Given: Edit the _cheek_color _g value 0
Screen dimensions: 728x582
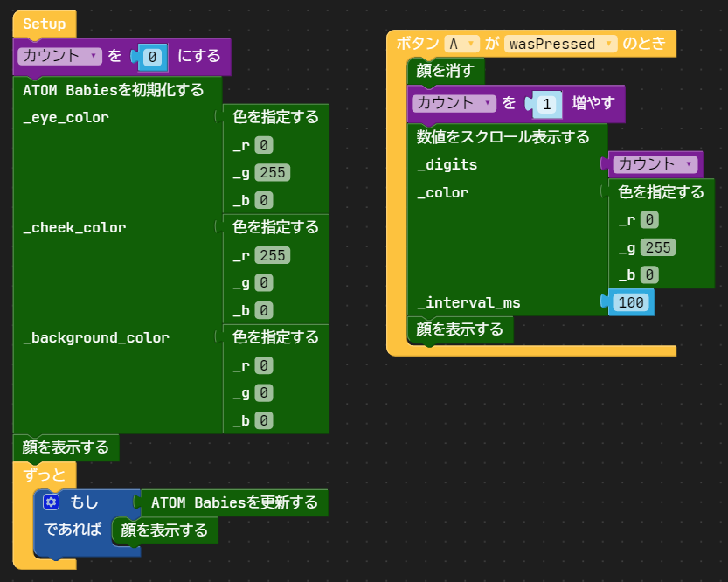Looking at the screenshot, I should click(264, 282).
